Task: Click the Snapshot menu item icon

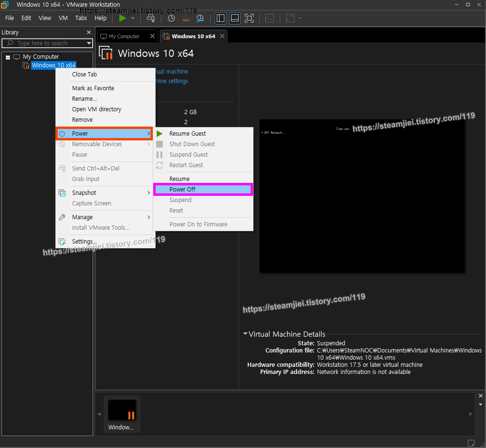Action: (x=62, y=193)
